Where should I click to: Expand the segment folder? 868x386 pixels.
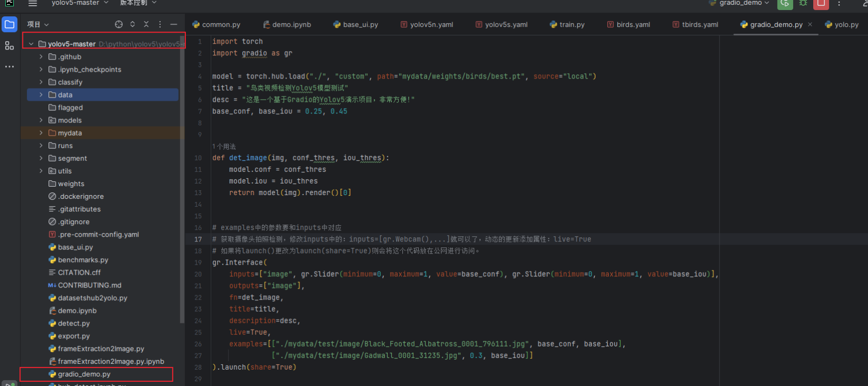pyautogui.click(x=41, y=158)
